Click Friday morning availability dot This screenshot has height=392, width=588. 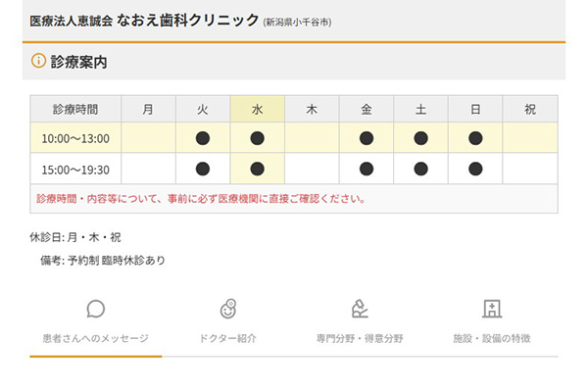coord(367,138)
